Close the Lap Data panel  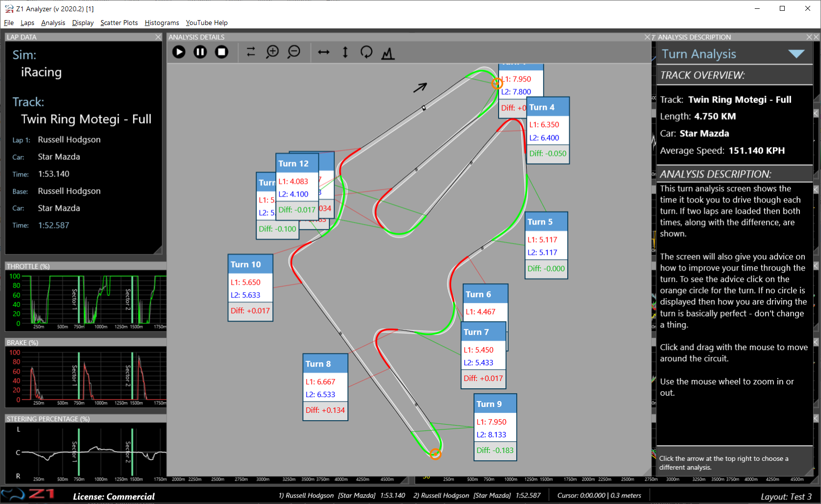[x=158, y=37]
